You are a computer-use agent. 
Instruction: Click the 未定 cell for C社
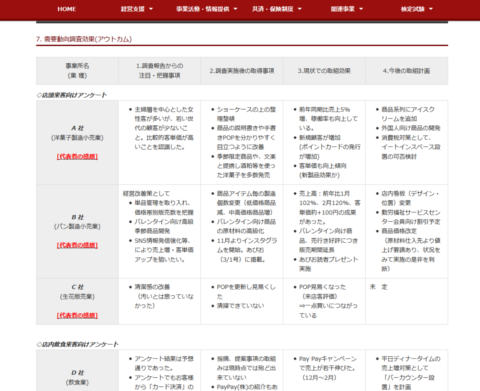pyautogui.click(x=378, y=287)
